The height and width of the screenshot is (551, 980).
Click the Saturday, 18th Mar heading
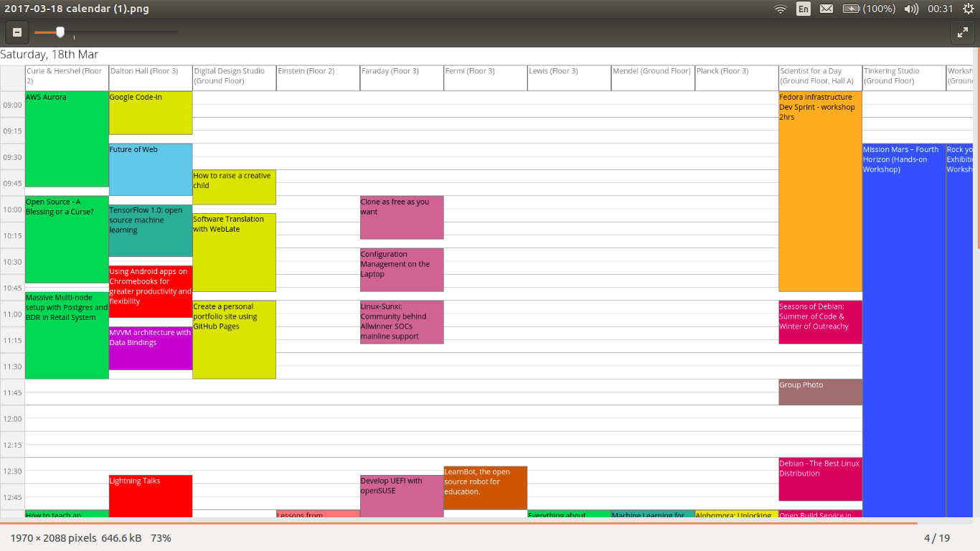(50, 55)
